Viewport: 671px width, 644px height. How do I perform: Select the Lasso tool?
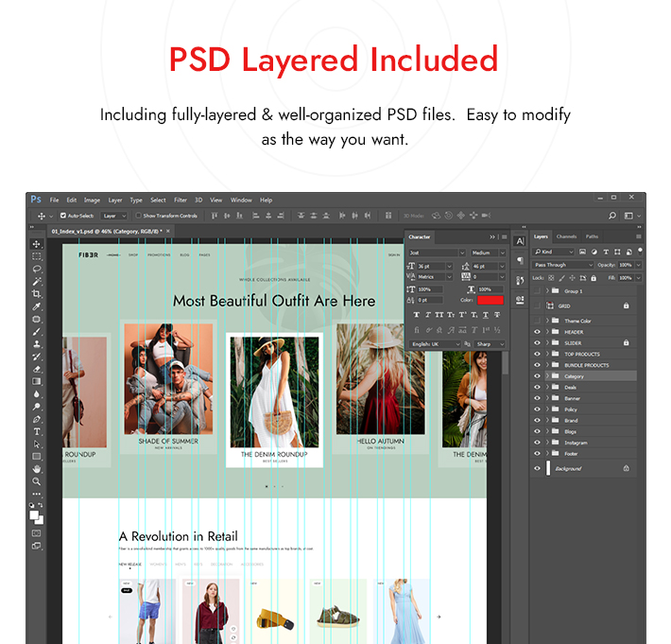coord(37,269)
